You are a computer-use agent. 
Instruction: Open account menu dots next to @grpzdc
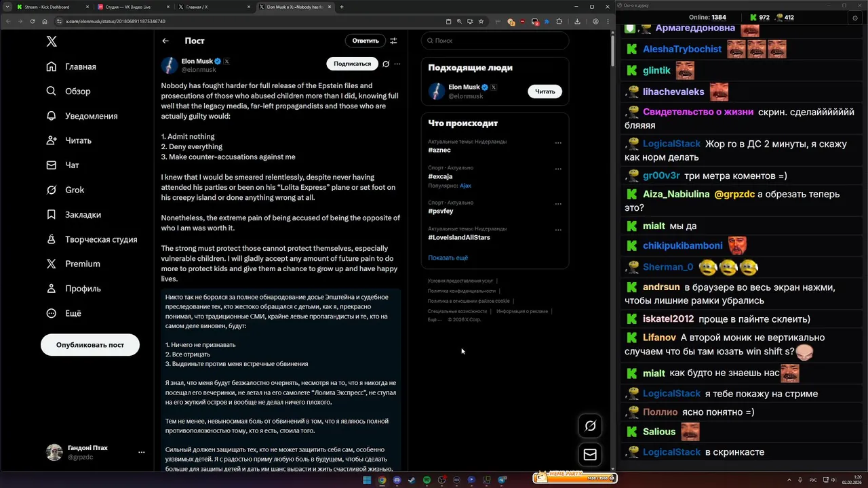coord(141,452)
